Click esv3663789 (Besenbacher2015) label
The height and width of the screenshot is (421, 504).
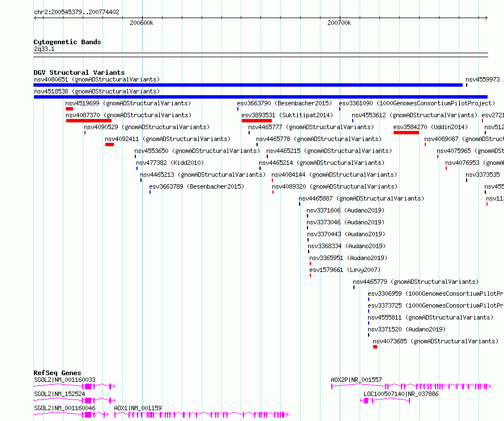pyautogui.click(x=197, y=186)
